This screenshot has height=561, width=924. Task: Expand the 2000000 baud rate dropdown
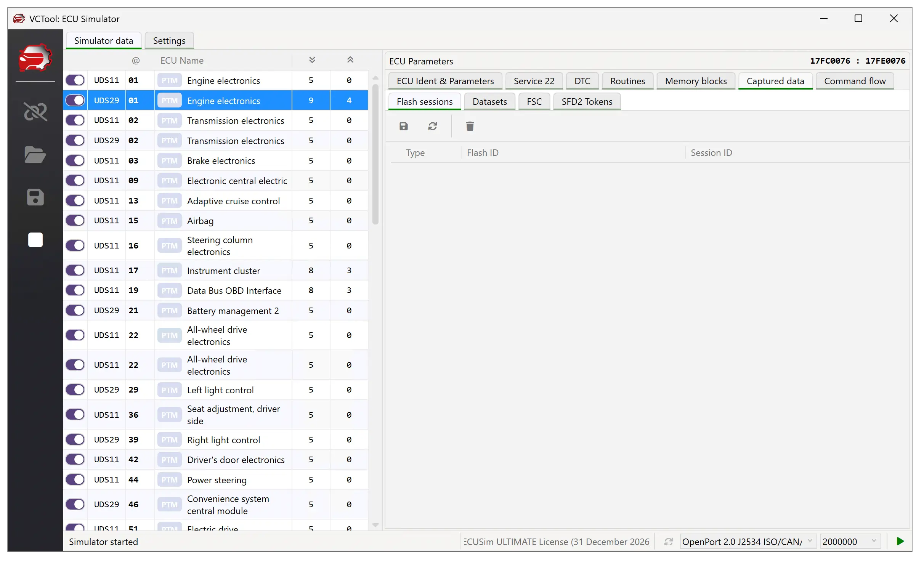point(850,542)
